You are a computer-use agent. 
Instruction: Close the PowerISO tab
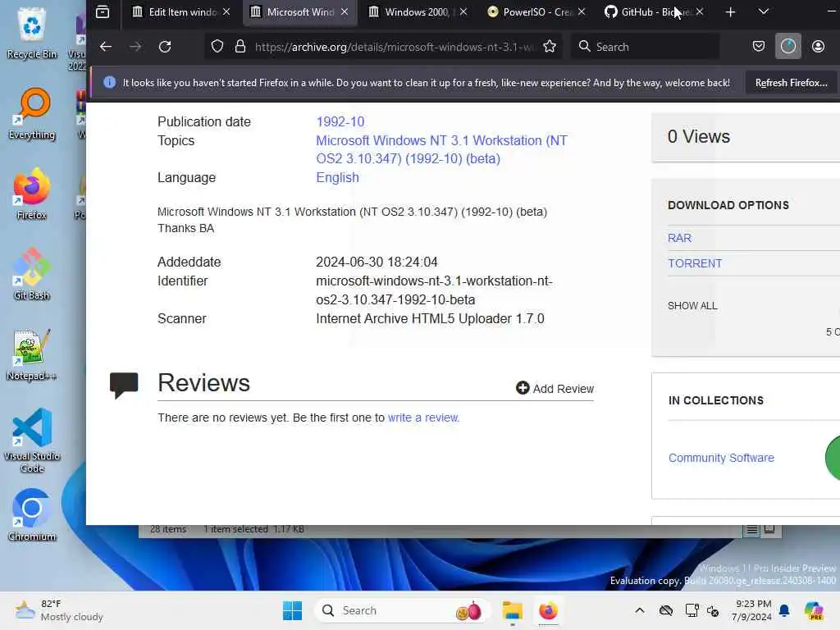pos(582,11)
